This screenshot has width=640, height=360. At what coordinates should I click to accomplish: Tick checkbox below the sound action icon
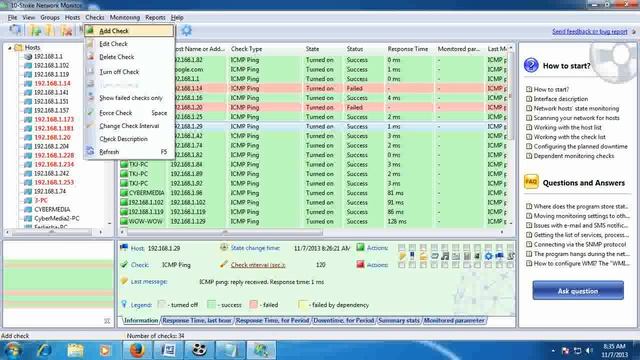(x=445, y=265)
